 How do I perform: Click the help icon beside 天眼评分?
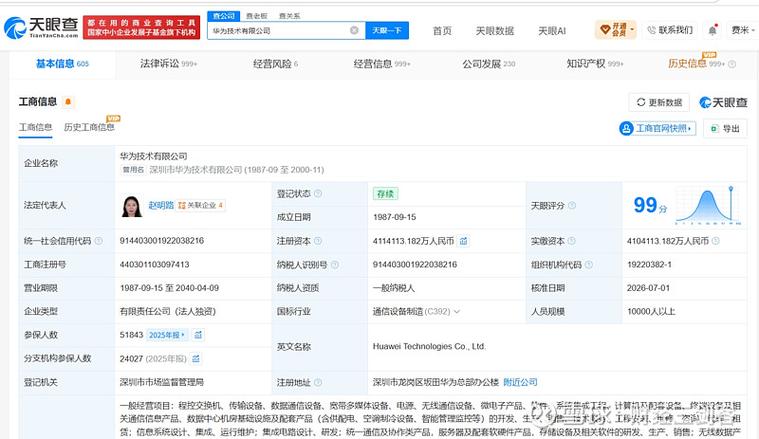click(572, 205)
